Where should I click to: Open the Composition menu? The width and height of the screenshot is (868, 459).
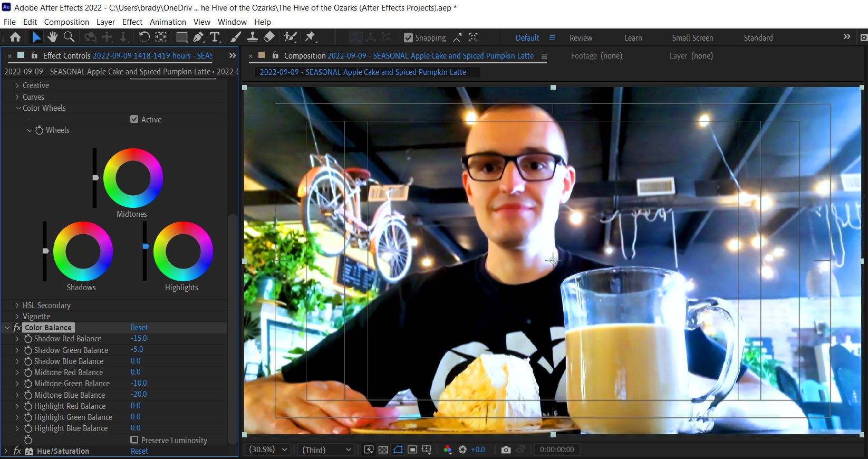pyautogui.click(x=66, y=22)
